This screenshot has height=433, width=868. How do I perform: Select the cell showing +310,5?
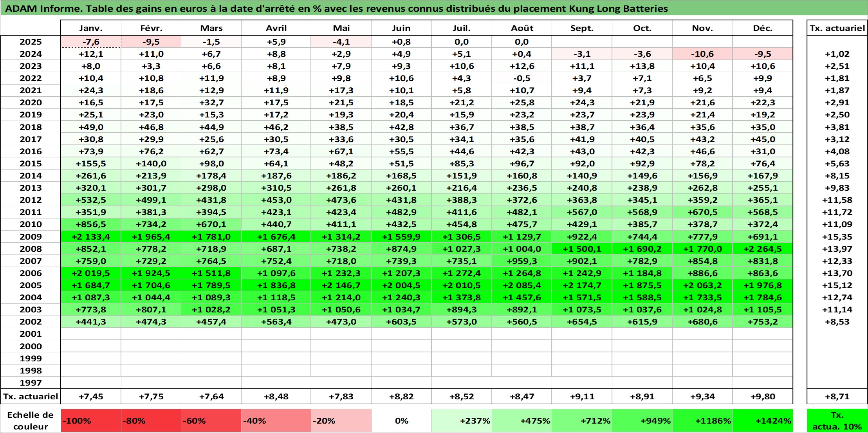pyautogui.click(x=276, y=188)
